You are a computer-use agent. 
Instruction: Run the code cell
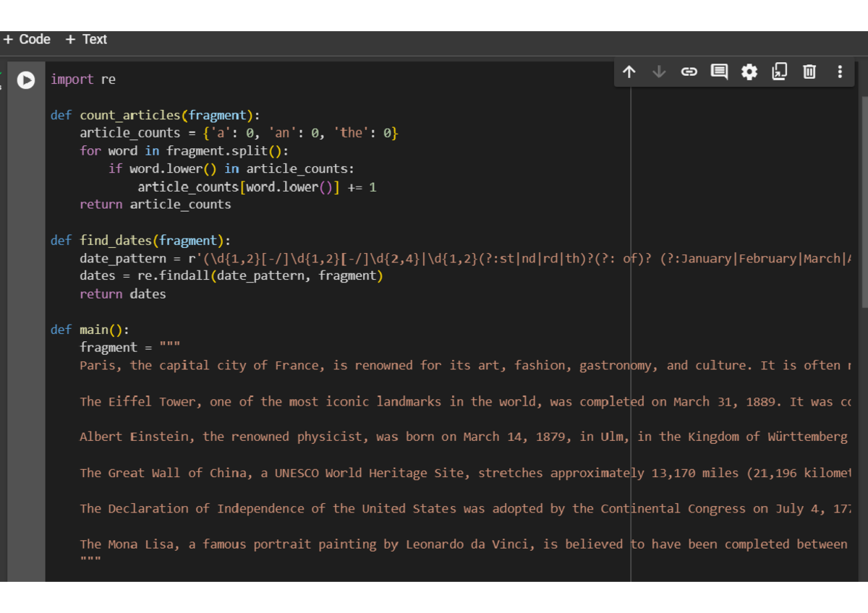pos(26,80)
